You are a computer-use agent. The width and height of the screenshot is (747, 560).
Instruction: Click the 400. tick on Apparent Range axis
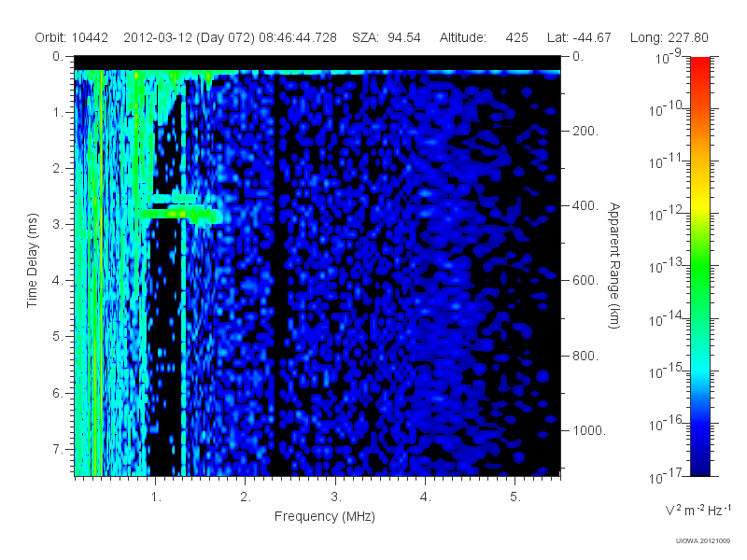click(585, 205)
